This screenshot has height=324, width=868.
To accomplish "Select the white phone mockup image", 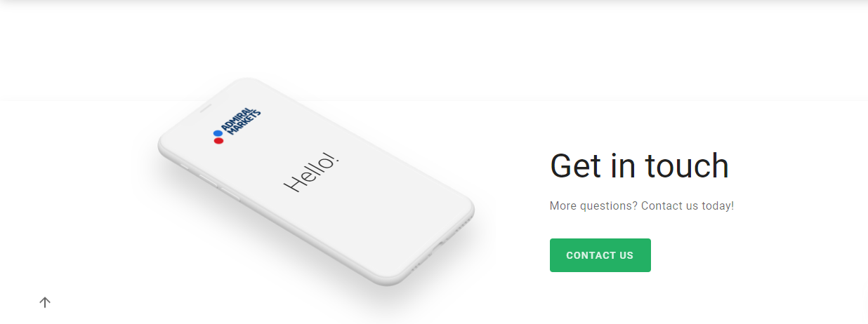I will tap(316, 181).
